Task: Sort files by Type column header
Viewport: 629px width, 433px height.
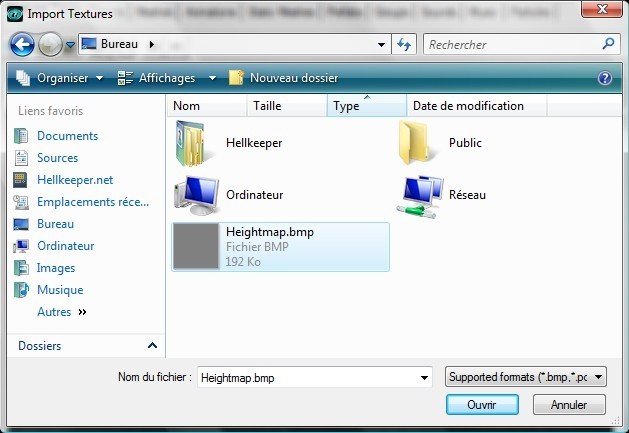Action: point(347,106)
